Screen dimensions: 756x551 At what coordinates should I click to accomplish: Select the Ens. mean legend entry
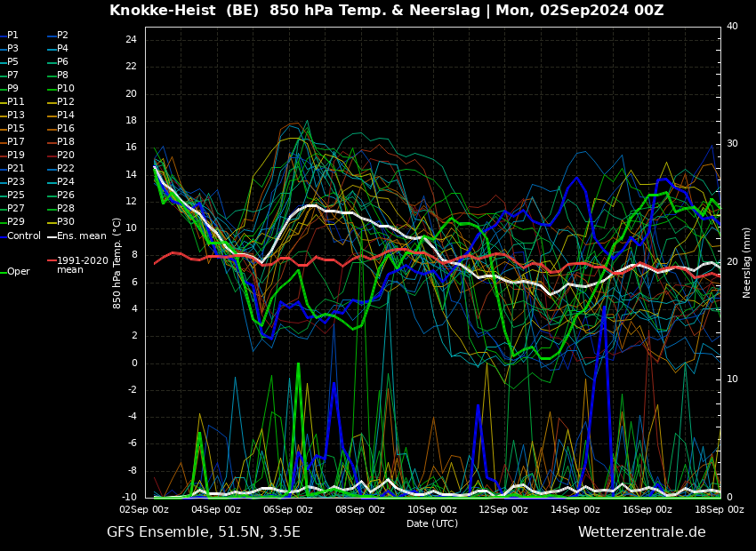(x=76, y=236)
